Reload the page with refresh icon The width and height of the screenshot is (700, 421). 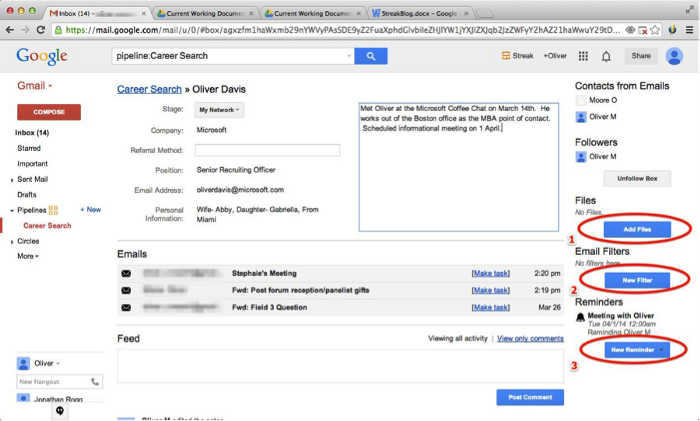coord(41,30)
